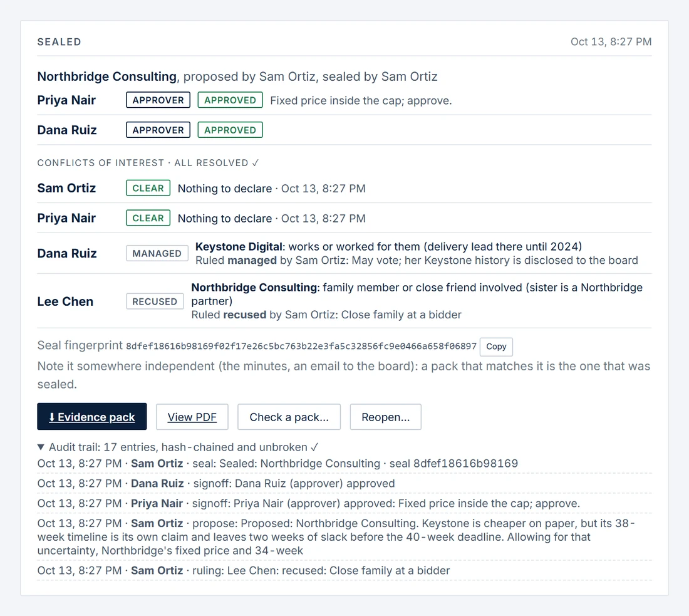
Task: Select the name "Lee Chen" in conflicts
Action: [66, 301]
